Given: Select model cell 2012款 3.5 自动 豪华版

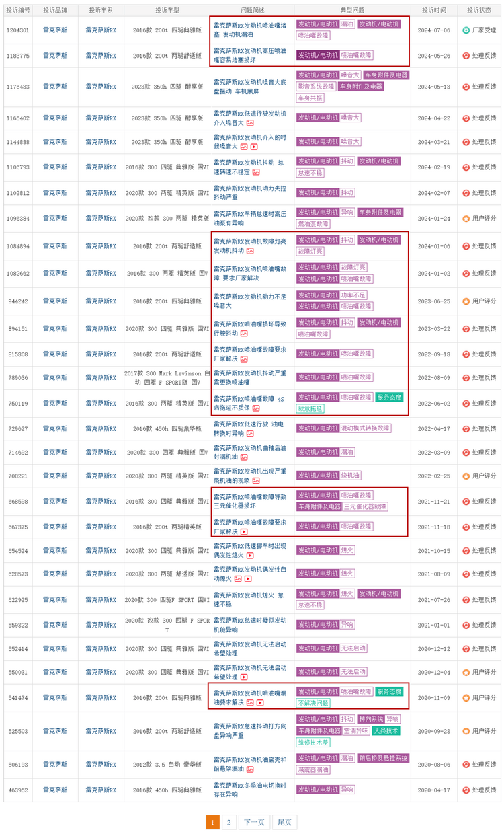Looking at the screenshot, I should pos(167,765).
